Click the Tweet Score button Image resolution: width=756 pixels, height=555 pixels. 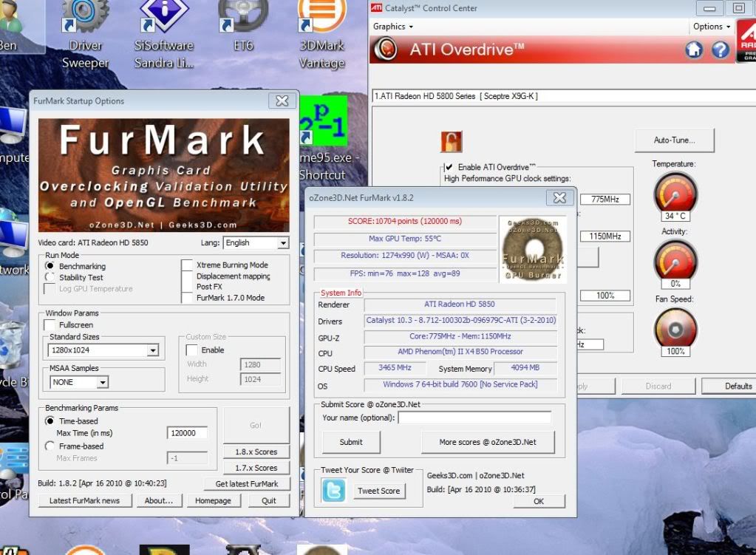[x=378, y=491]
